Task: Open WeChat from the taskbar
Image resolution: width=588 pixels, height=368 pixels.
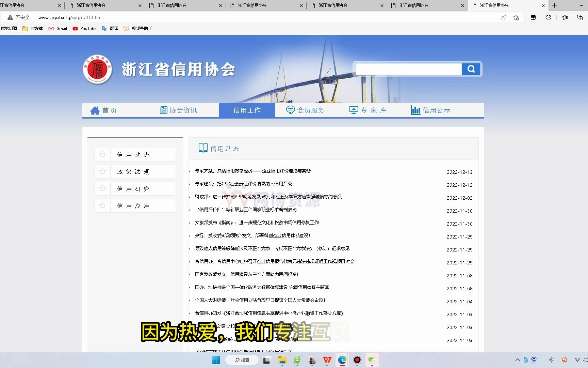Action: (x=372, y=360)
